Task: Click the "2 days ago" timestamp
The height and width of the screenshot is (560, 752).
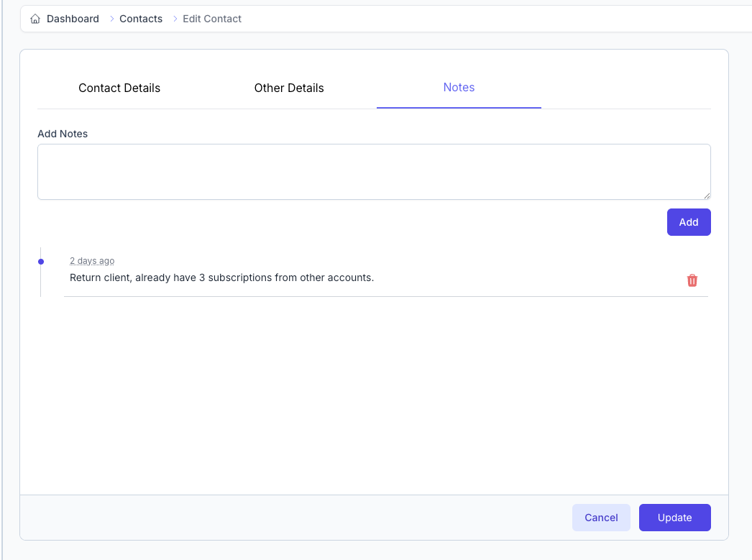Action: pyautogui.click(x=92, y=261)
